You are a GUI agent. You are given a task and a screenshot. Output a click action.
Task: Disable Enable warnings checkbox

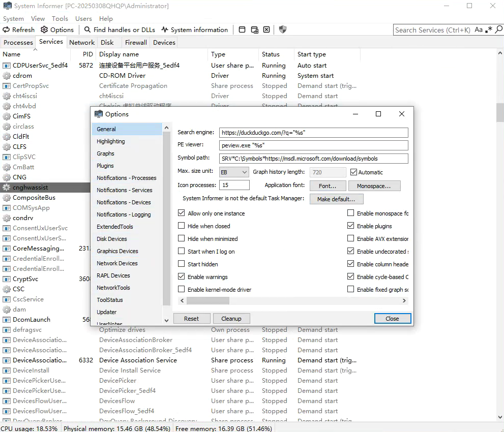click(181, 276)
